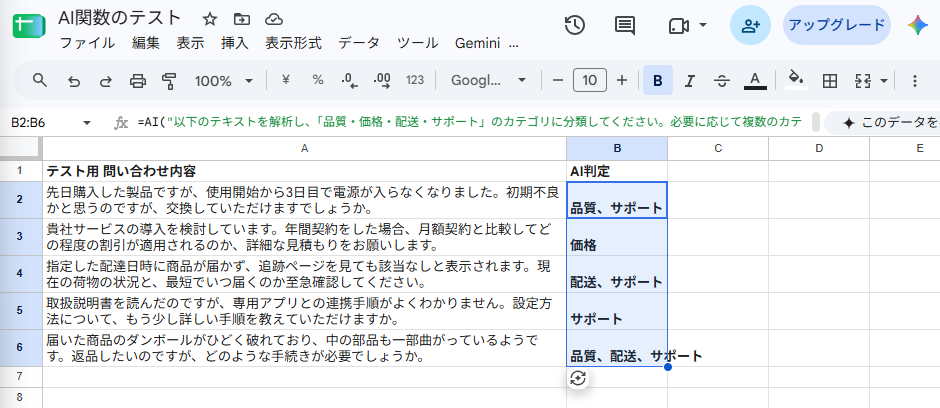Open the 表示 menu

pos(190,43)
